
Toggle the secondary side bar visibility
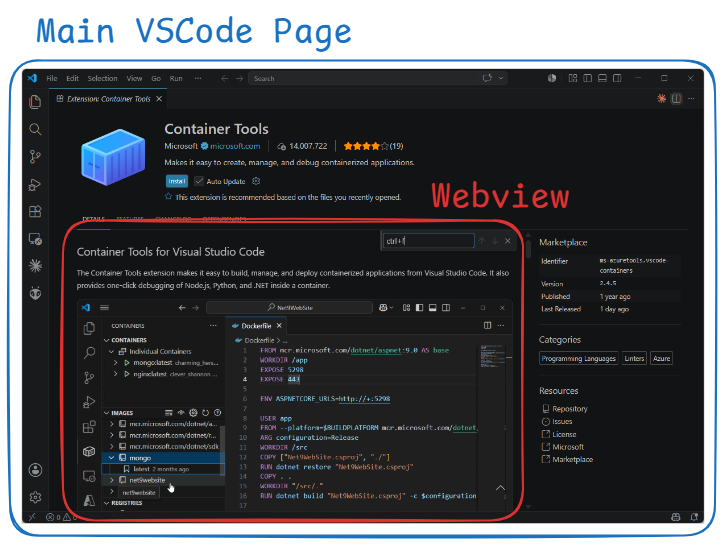(x=617, y=78)
